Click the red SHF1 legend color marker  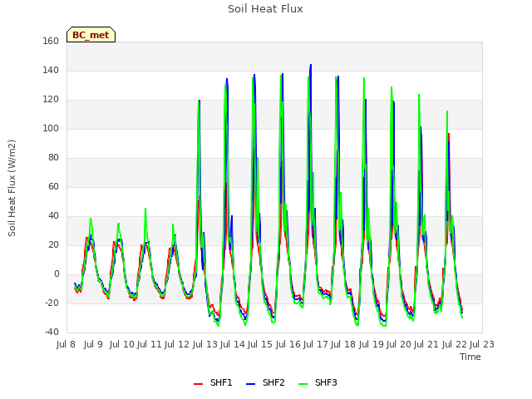coord(198,384)
